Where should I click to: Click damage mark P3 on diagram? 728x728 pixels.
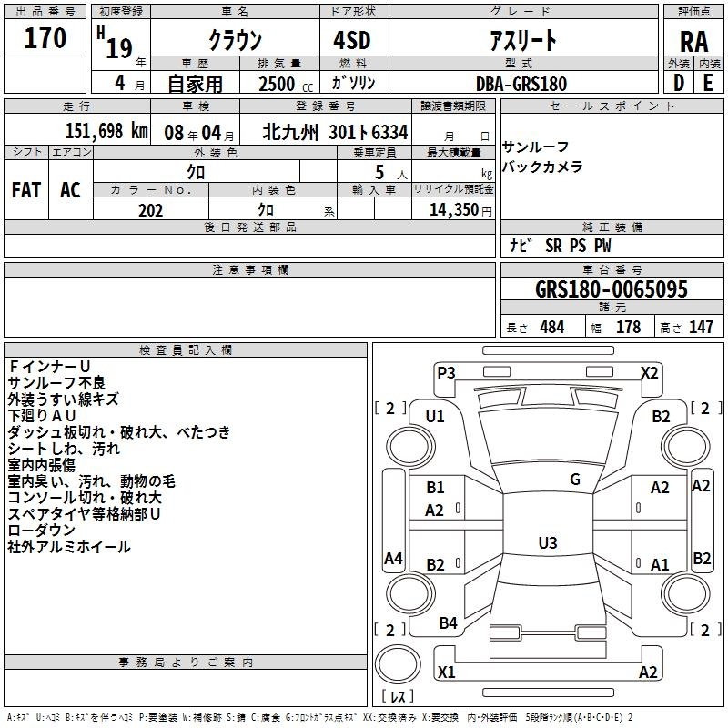[446, 373]
